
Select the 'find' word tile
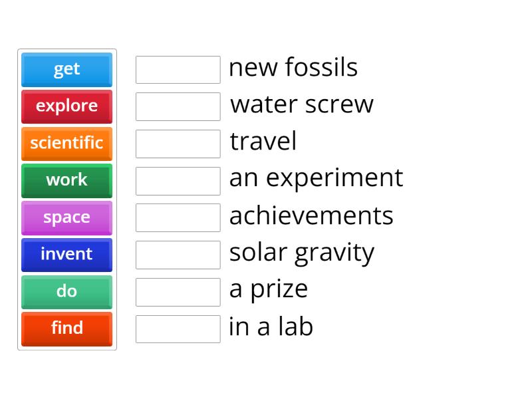point(66,329)
